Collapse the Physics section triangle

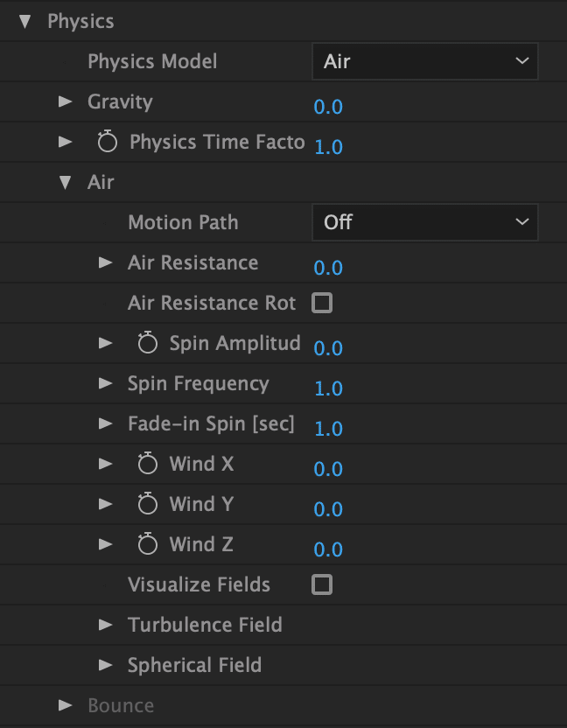click(x=25, y=21)
